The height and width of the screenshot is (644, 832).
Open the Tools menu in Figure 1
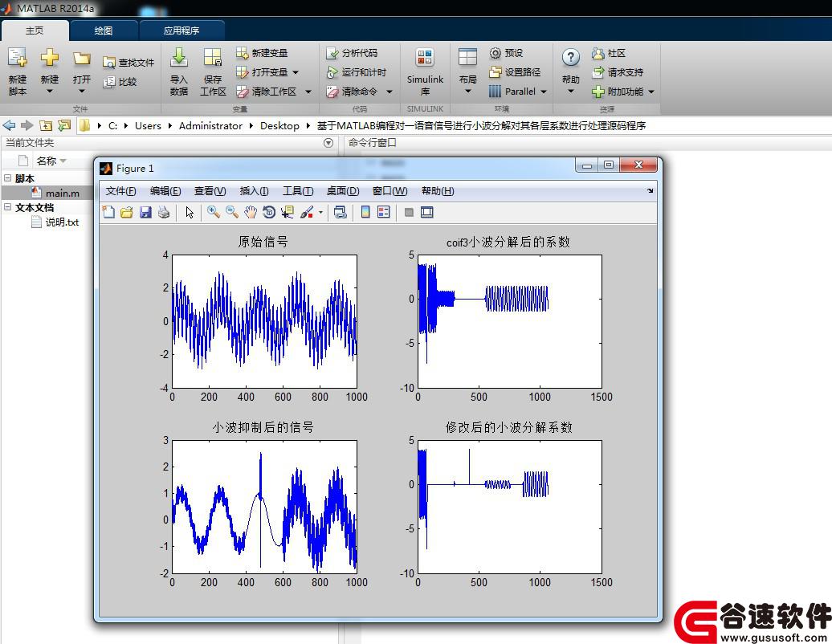point(298,191)
